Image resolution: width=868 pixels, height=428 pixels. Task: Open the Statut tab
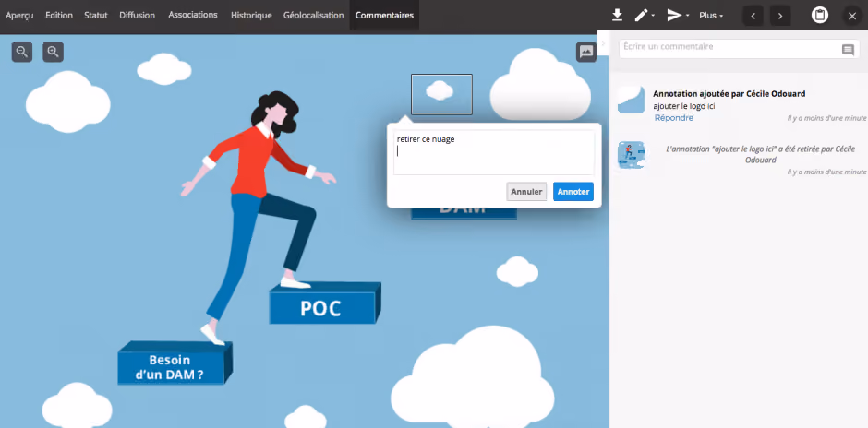point(96,15)
